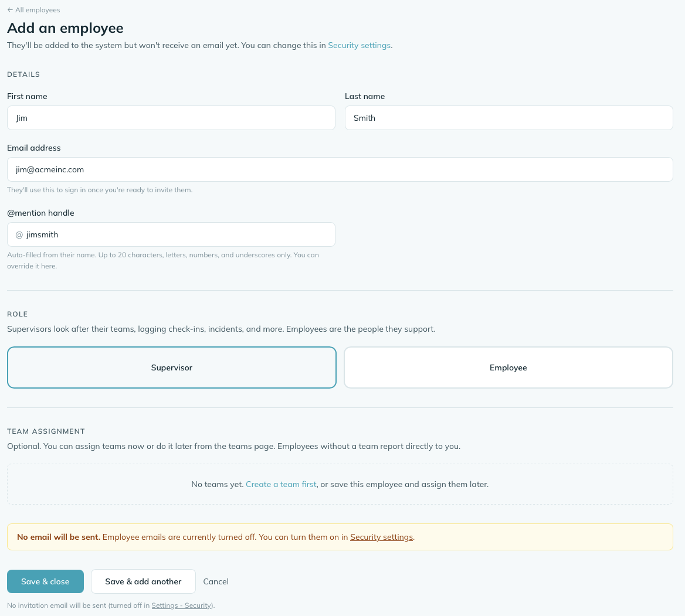Open the Create a team first link
The height and width of the screenshot is (616, 685).
coord(281,484)
